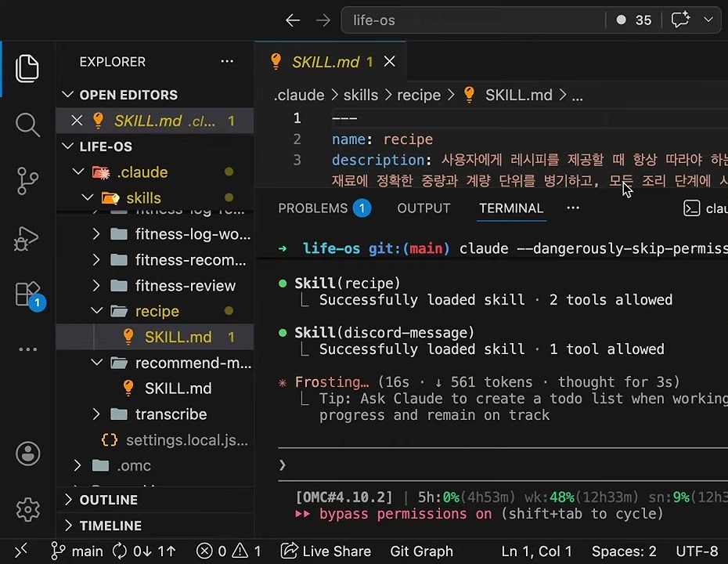The height and width of the screenshot is (564, 728).
Task: Start Live Share from status bar
Action: [326, 551]
